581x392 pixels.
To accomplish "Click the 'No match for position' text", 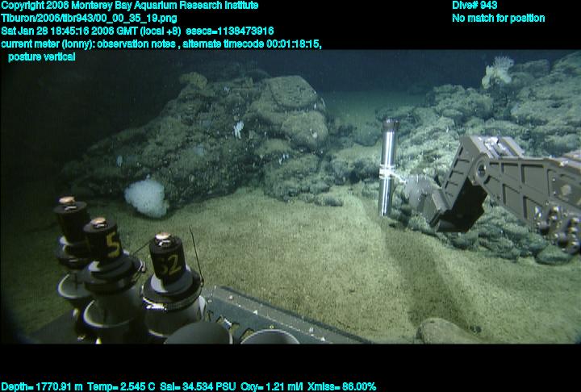I will [498, 19].
